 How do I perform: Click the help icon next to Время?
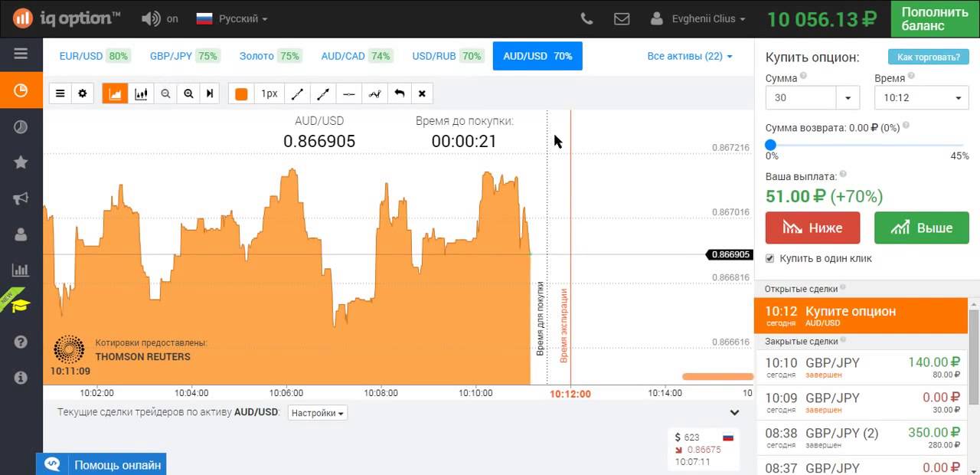(x=912, y=77)
